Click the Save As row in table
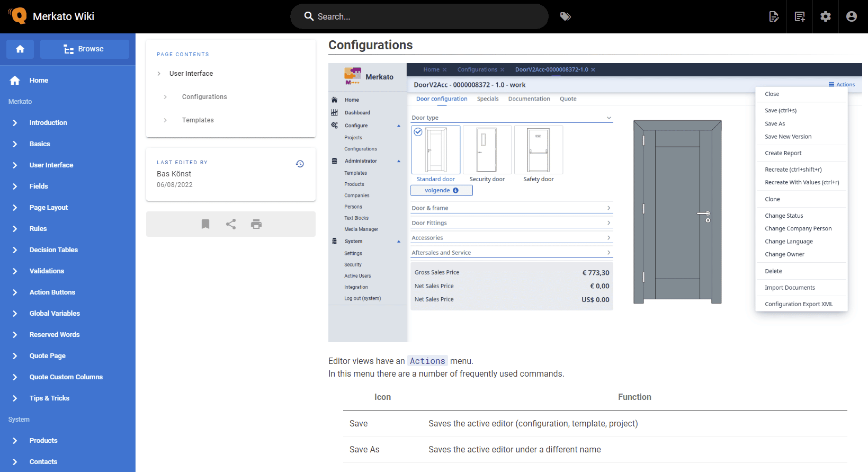Image resolution: width=868 pixels, height=472 pixels. 595,450
